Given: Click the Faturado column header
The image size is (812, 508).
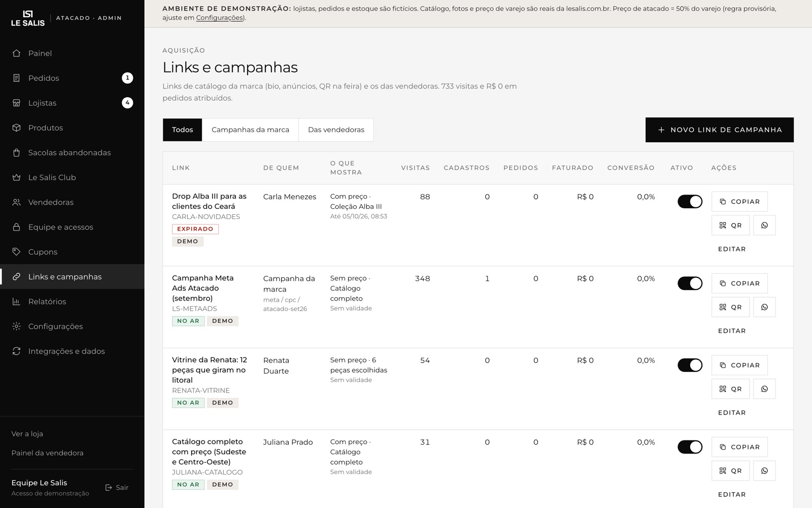Looking at the screenshot, I should 572,168.
